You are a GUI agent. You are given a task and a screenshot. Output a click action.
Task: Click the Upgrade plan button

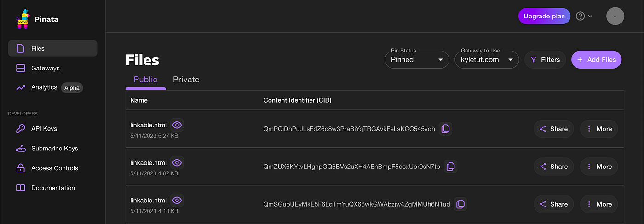pyautogui.click(x=544, y=16)
